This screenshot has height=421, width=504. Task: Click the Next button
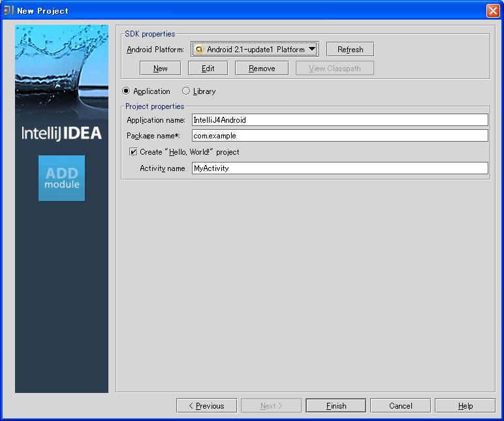point(271,405)
